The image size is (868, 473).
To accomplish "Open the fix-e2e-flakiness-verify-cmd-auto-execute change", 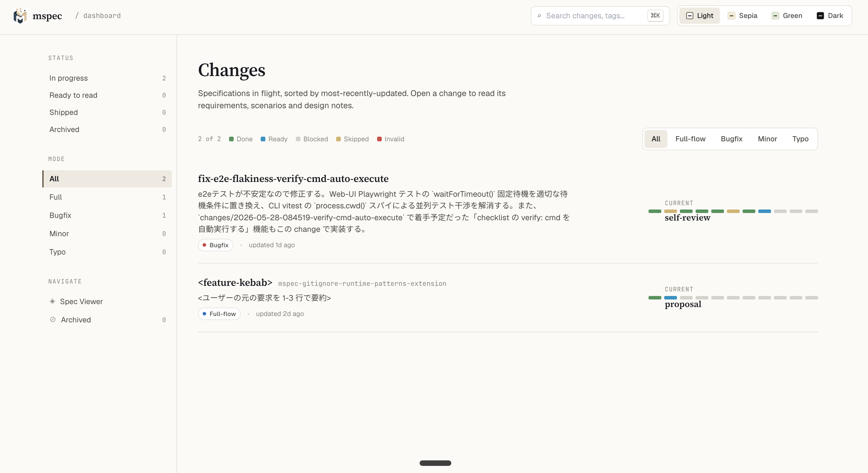I will [293, 178].
